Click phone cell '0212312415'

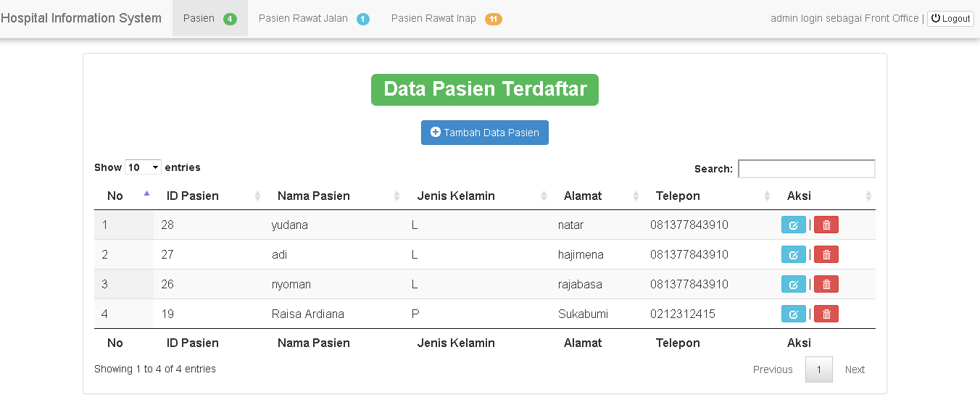click(683, 314)
